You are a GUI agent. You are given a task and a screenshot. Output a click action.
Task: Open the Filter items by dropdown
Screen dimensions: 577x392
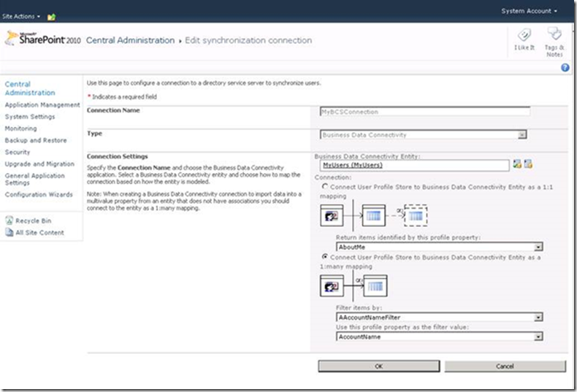tap(440, 317)
